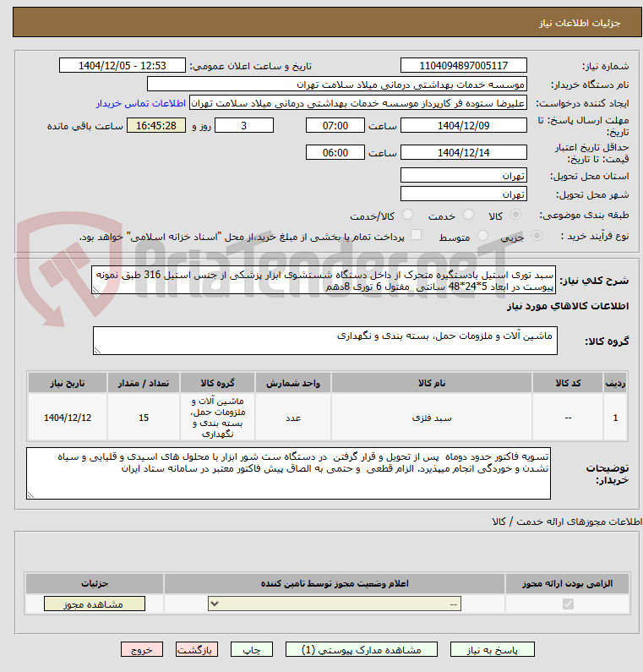
Task: Select the خدمت radio button
Action: click(x=468, y=215)
